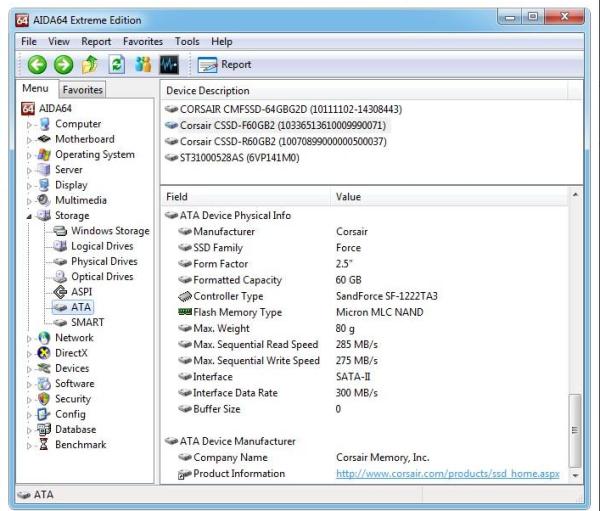Image resolution: width=600 pixels, height=511 pixels.
Task: Open SMART in the tree
Action: point(78,322)
